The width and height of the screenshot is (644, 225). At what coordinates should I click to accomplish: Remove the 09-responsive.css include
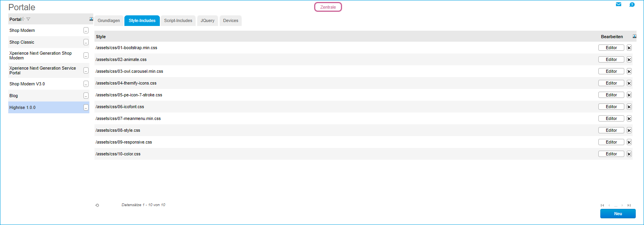[x=629, y=142]
